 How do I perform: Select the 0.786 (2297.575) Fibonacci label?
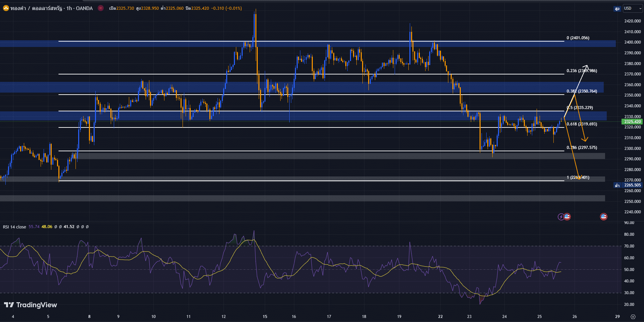[582, 148]
